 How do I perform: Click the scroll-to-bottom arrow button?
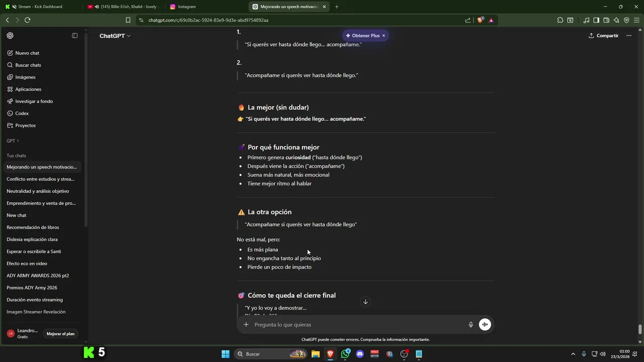366,302
